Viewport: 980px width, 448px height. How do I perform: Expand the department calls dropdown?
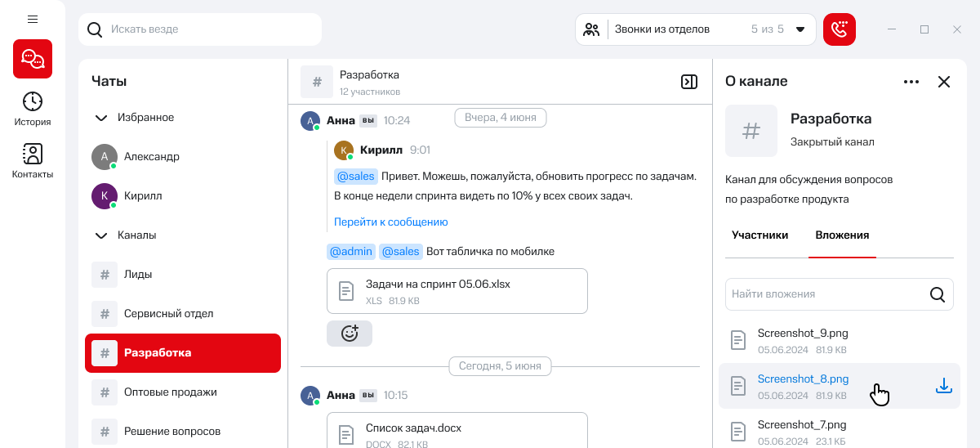800,29
